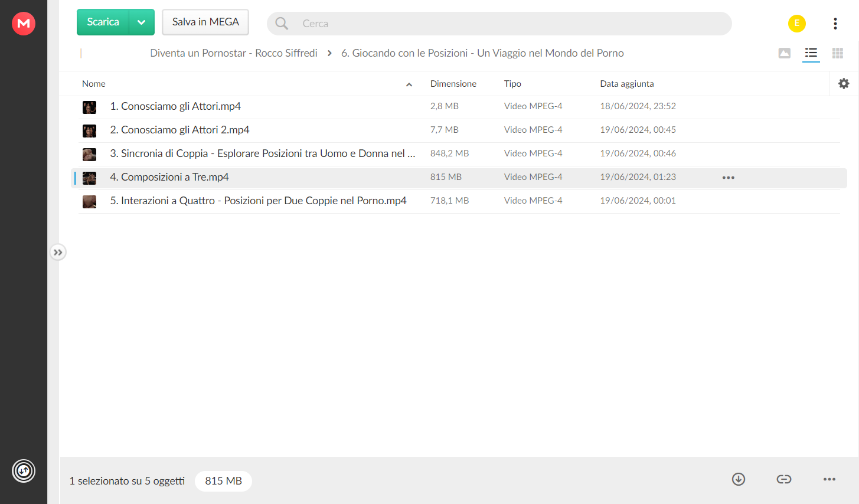Open more actions in the bottom bar
This screenshot has height=504, width=859.
click(829, 479)
